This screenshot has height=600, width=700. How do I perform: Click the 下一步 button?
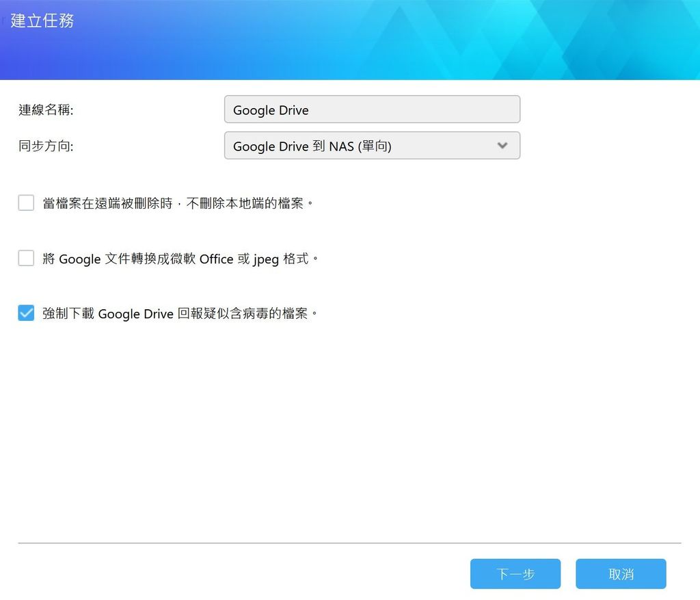(x=515, y=573)
